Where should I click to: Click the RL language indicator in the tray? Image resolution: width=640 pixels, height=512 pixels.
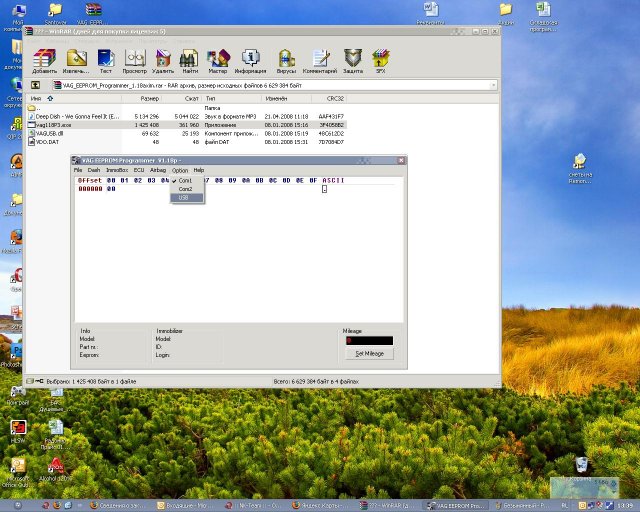click(x=565, y=505)
